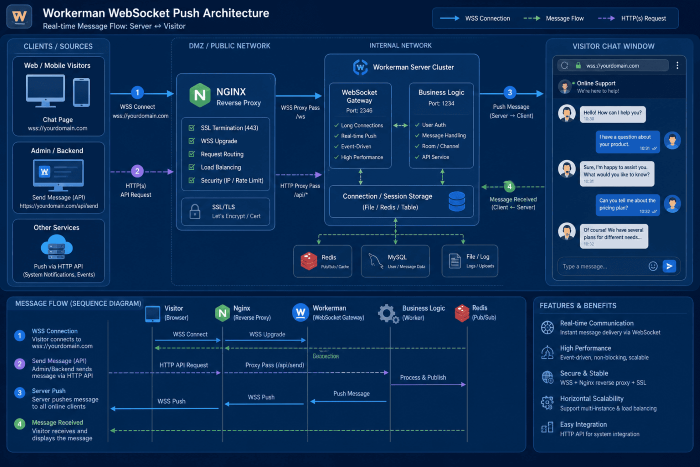
Task: Toggle the Security (IP / Rate Limit) checkbox
Action: (x=192, y=180)
